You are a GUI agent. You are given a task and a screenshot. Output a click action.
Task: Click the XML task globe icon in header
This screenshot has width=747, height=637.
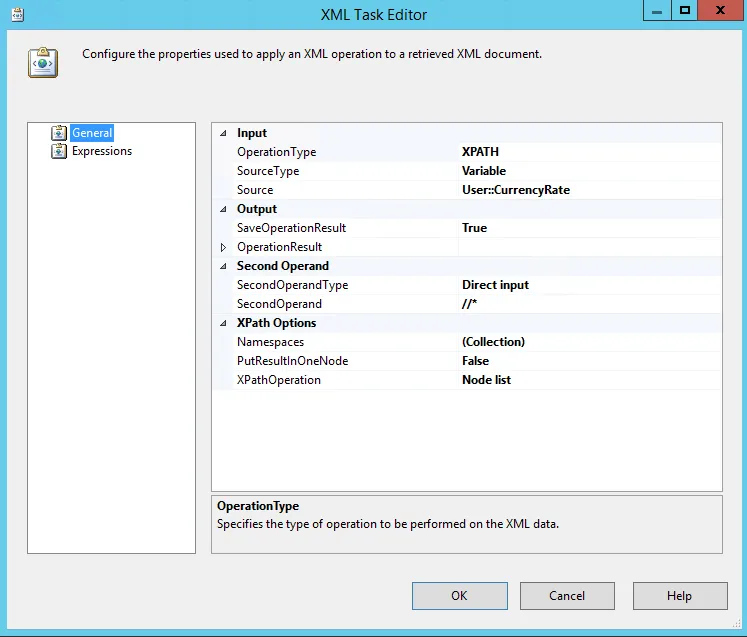43,62
